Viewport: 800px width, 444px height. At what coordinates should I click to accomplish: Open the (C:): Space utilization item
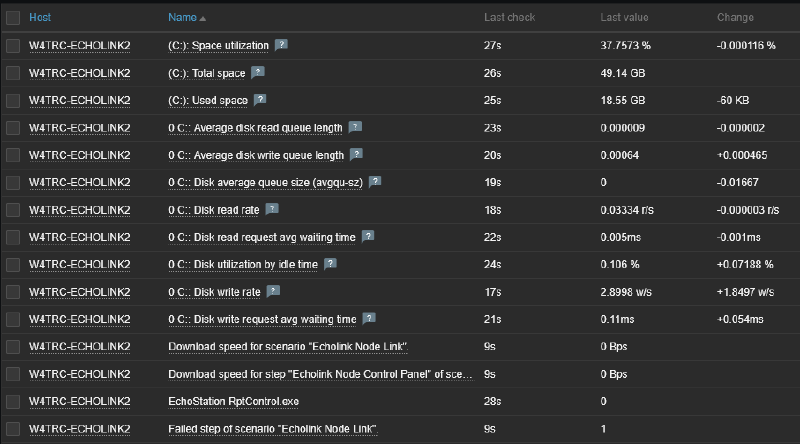point(218,45)
